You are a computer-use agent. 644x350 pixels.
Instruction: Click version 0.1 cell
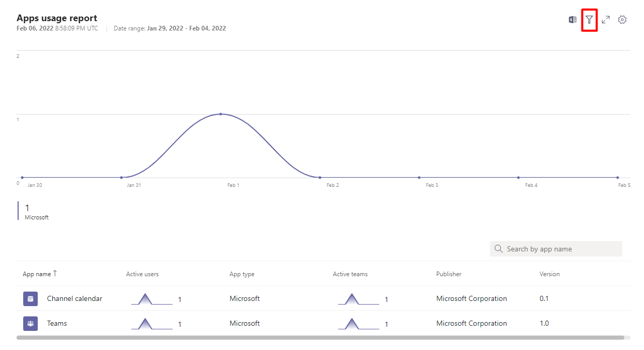pos(544,299)
